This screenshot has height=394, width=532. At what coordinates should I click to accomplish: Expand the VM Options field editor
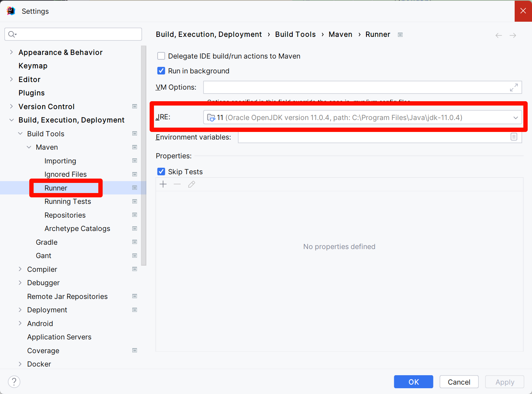514,87
